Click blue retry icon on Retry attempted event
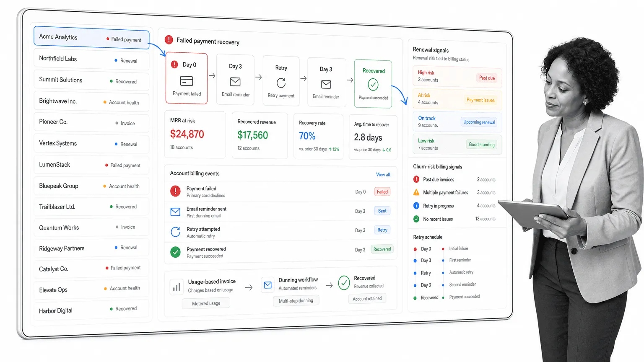 (175, 232)
